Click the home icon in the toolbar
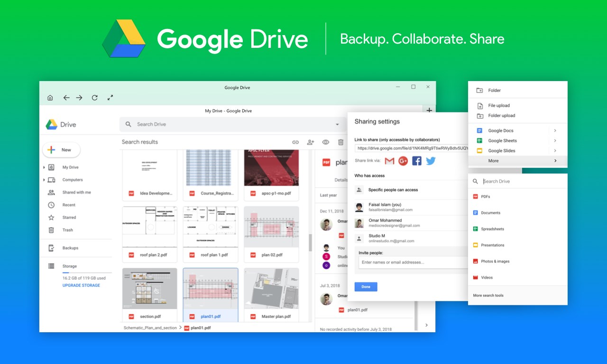The image size is (607, 364). coord(50,98)
